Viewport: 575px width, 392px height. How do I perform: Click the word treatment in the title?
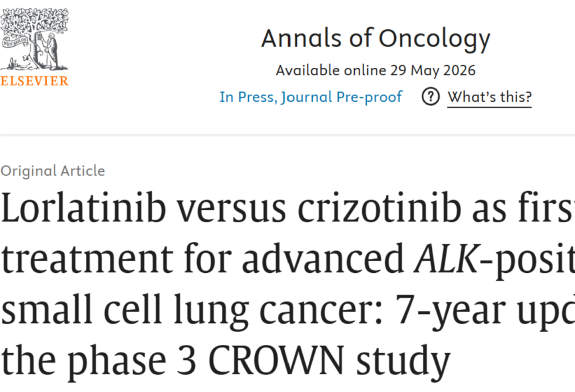click(87, 259)
